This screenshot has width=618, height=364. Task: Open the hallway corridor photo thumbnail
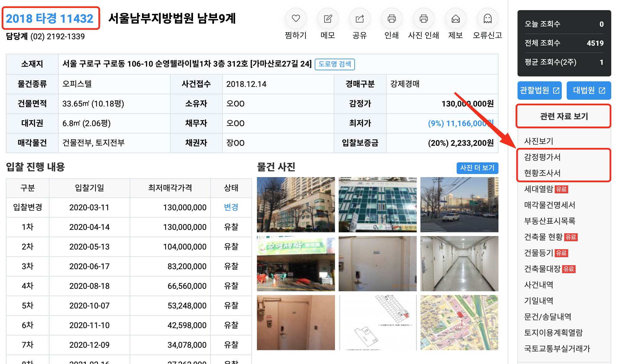click(459, 264)
